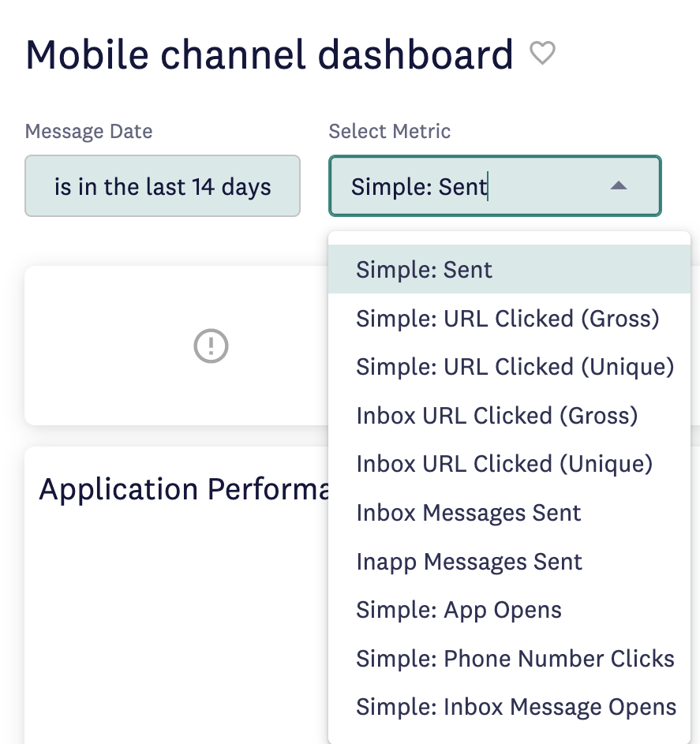Screen dimensions: 700x744
Task: Pick Inbox URL Clicked (Unique)
Action: coord(509,464)
